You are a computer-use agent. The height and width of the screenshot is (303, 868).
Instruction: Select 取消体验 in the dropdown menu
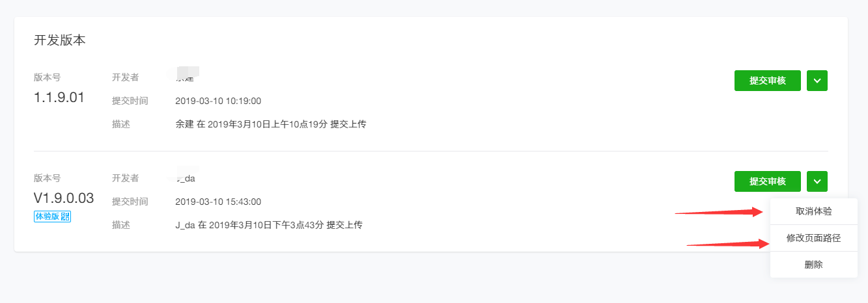pyautogui.click(x=813, y=211)
